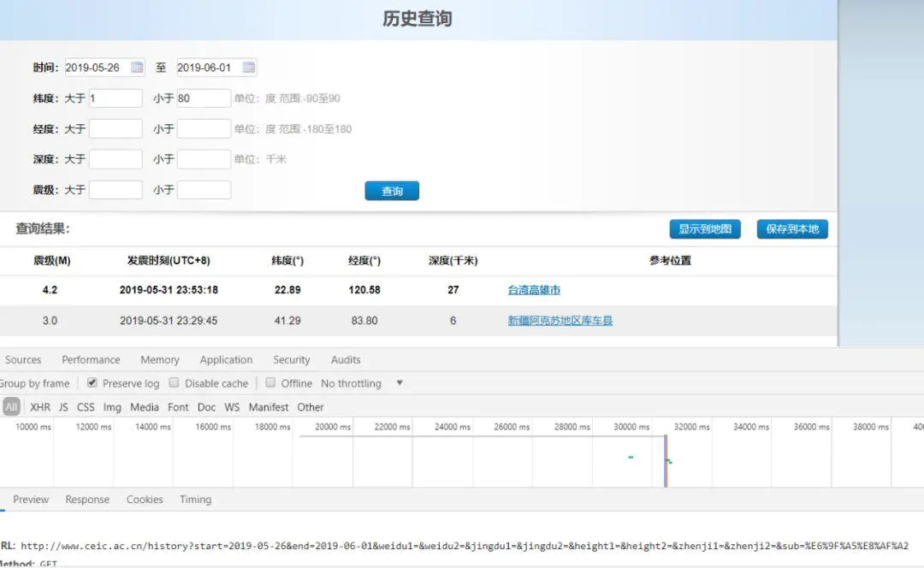Select the magnitude value 3.0

point(50,321)
